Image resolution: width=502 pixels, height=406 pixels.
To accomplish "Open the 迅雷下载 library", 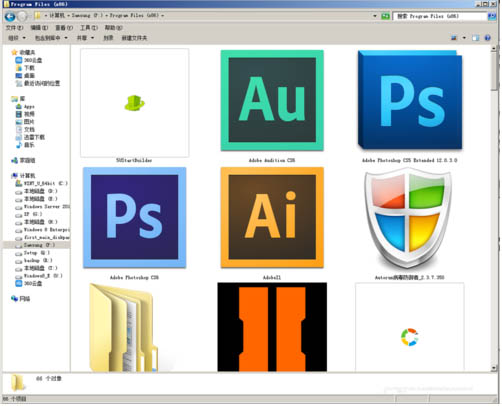I will [30, 137].
